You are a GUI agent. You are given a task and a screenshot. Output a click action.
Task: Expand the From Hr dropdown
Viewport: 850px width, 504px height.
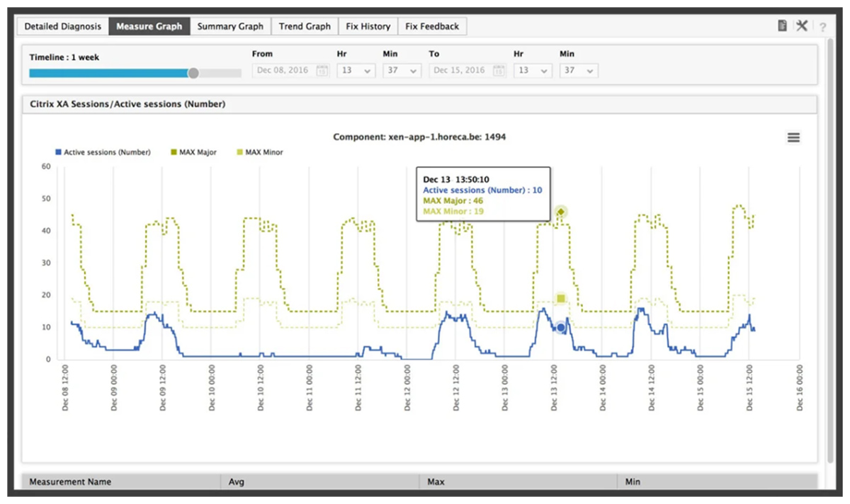(356, 71)
